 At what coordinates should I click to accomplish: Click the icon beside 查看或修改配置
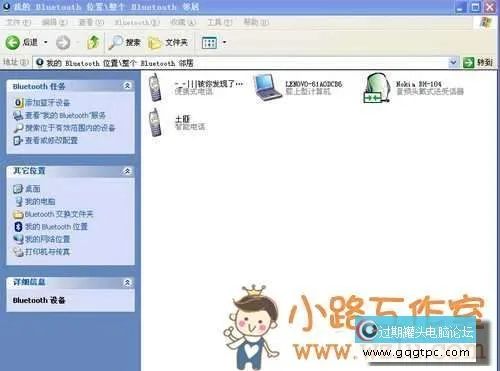[18, 141]
